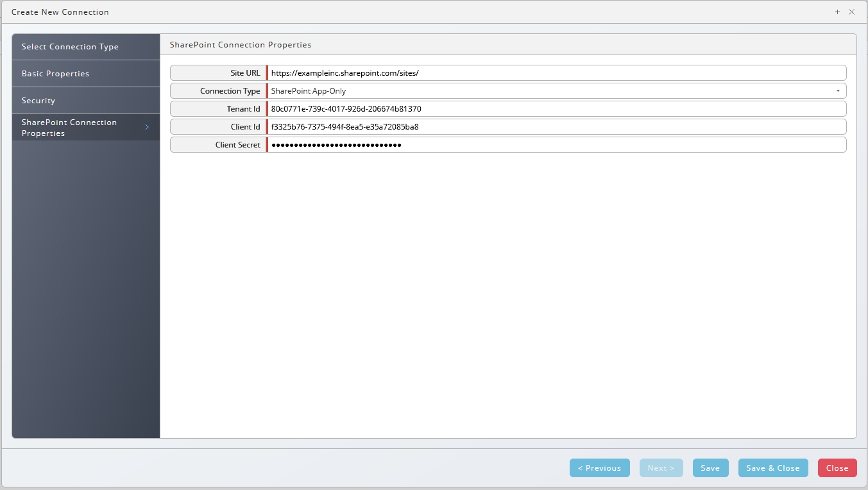
Task: Select SharePoint Connection Properties step
Action: (x=86, y=128)
